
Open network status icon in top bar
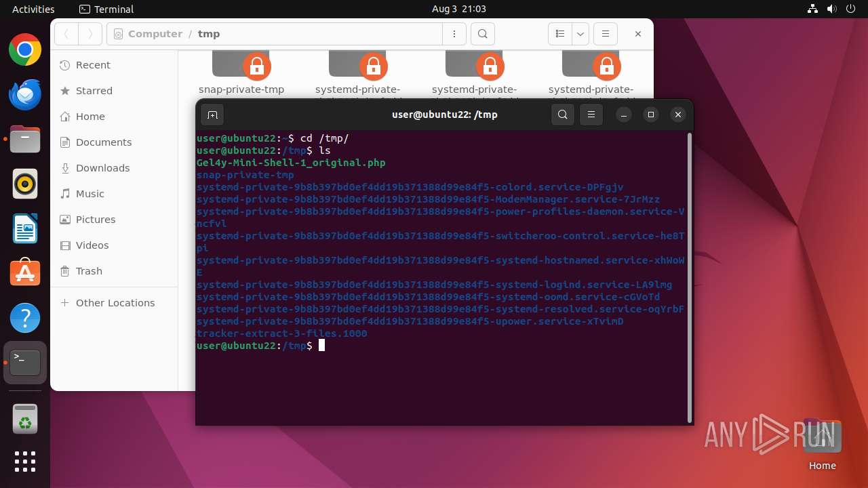pos(813,9)
